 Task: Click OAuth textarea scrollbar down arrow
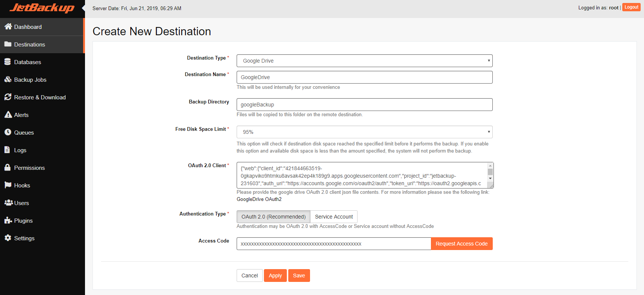(x=490, y=178)
